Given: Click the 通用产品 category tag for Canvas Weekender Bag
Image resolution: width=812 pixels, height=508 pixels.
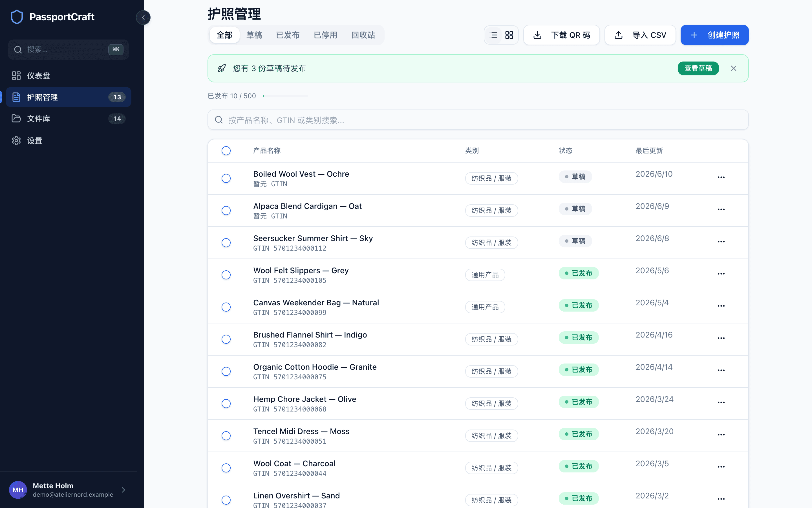Looking at the screenshot, I should 485,307.
